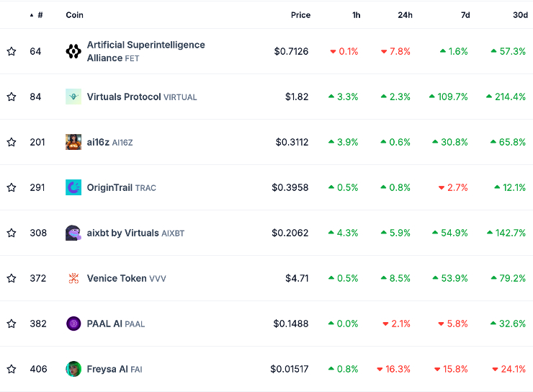Click the PAAL AI coin logo
This screenshot has width=533, height=392.
[73, 324]
